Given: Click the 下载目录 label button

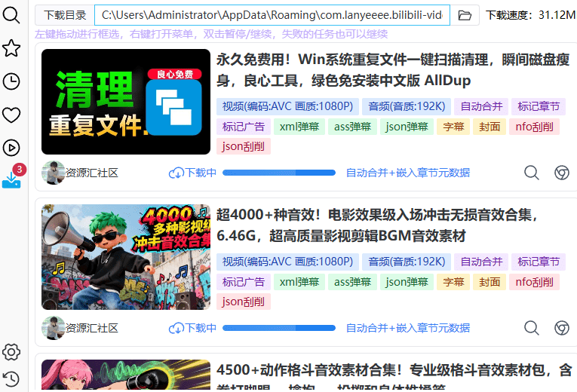Looking at the screenshot, I should (65, 15).
